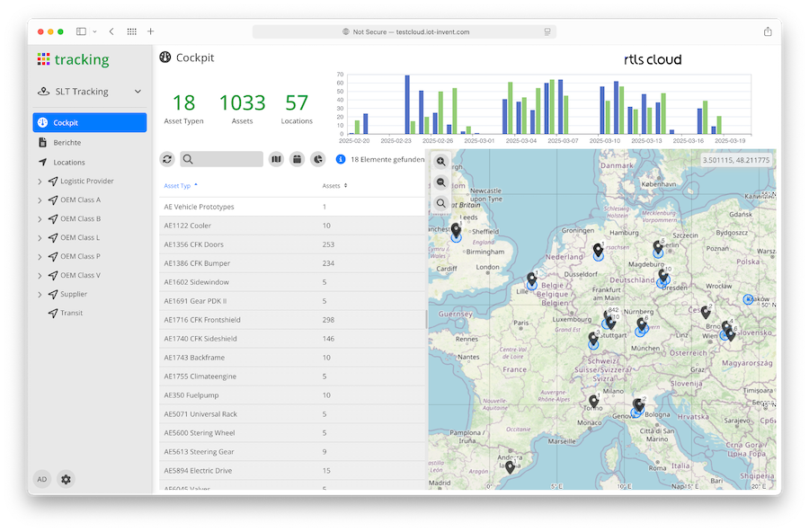
Task: Click the pie chart icon in the toolbar
Action: [318, 159]
